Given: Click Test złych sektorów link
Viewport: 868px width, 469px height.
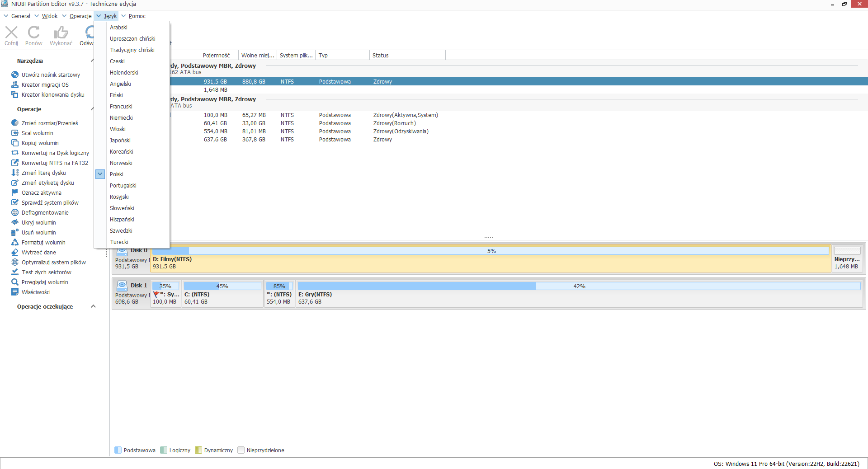Looking at the screenshot, I should coord(47,272).
